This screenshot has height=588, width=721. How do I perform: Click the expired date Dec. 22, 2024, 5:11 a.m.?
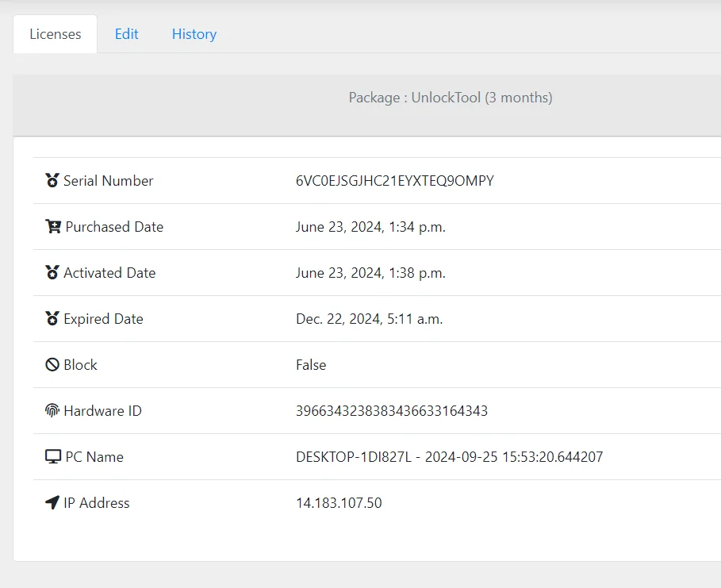tap(370, 319)
